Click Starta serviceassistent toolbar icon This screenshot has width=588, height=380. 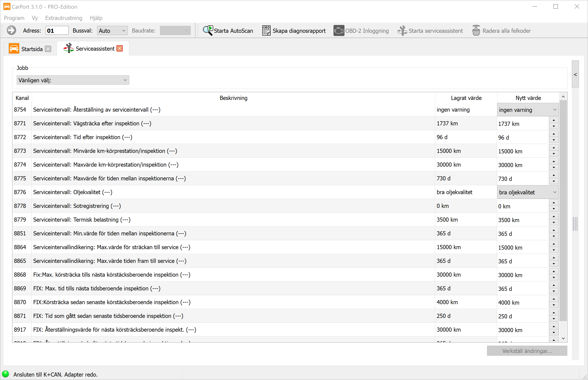[x=402, y=31]
